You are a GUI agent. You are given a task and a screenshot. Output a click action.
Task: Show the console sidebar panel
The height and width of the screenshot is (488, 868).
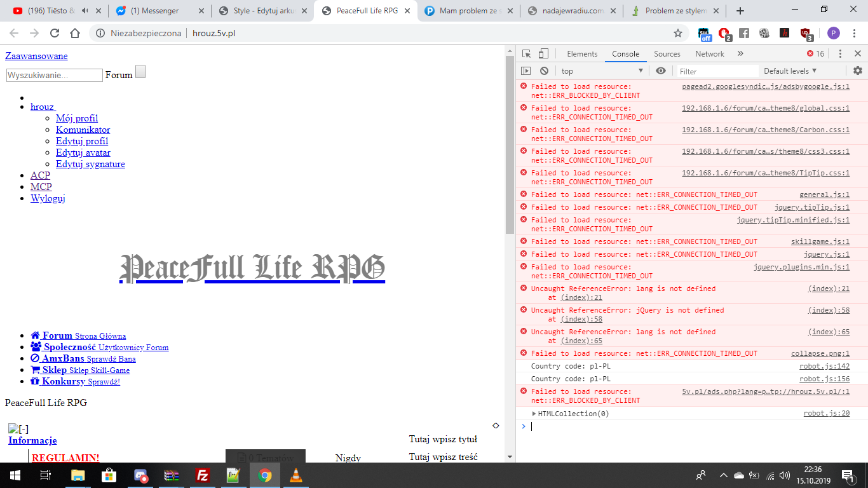coord(526,71)
